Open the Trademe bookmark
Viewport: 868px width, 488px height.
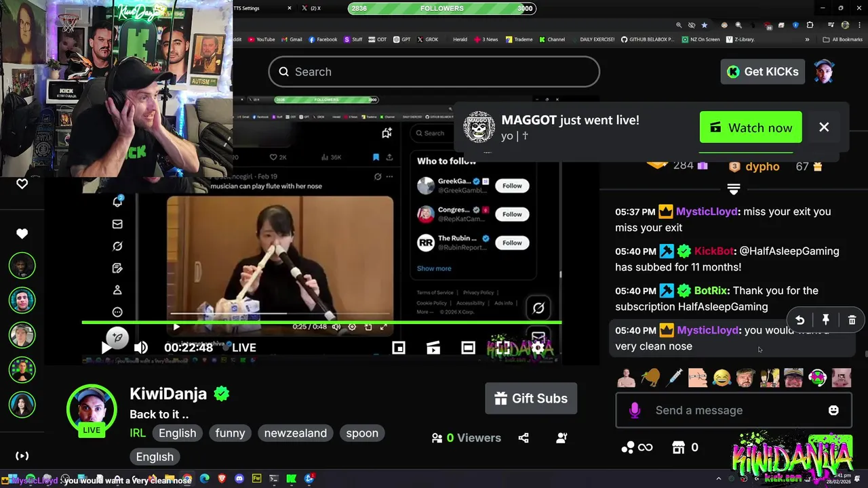pyautogui.click(x=519, y=39)
